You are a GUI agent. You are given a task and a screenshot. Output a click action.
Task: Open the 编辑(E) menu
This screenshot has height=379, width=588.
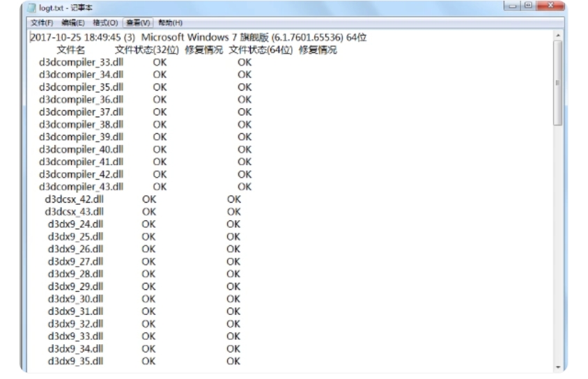click(73, 23)
